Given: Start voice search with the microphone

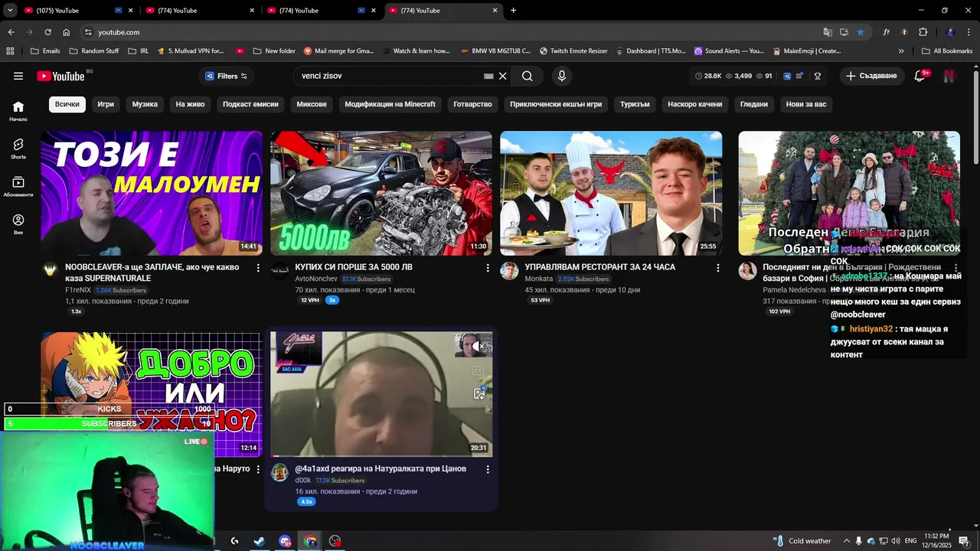Looking at the screenshot, I should (x=562, y=76).
